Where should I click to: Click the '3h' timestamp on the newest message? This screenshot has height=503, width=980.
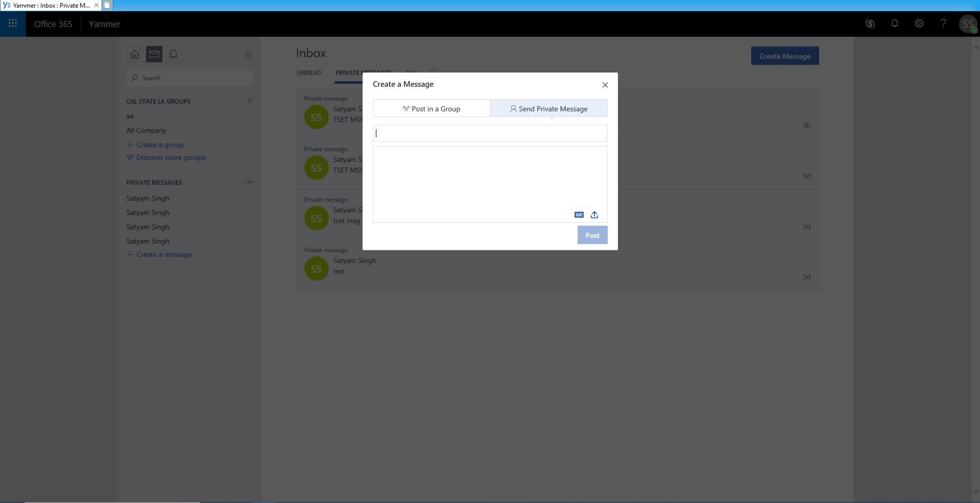pos(806,125)
